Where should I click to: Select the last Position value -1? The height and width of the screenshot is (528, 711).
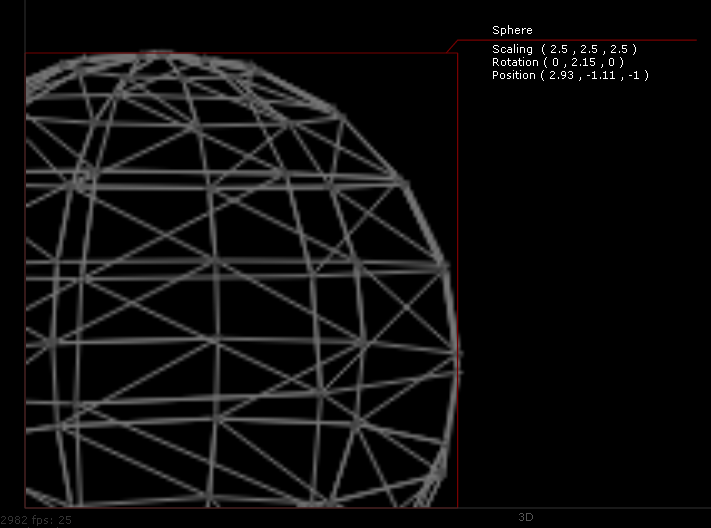[633, 75]
